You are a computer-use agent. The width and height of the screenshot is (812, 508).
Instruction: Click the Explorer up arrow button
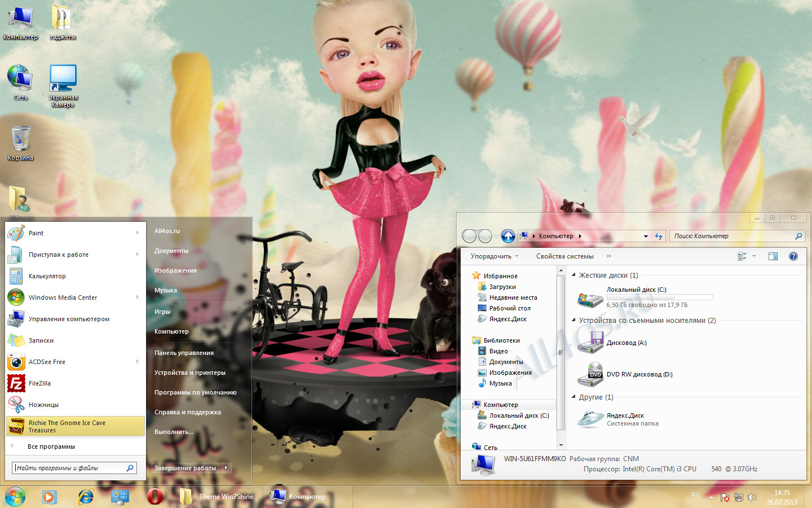tap(508, 236)
